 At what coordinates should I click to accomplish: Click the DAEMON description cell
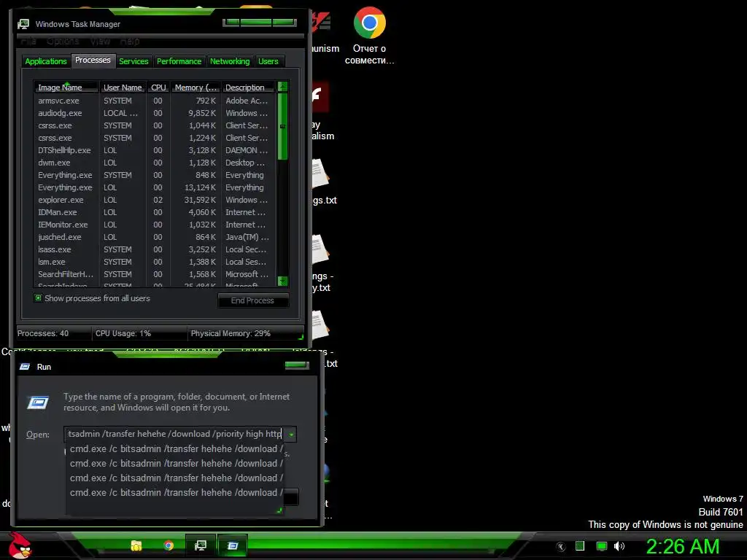tap(247, 150)
